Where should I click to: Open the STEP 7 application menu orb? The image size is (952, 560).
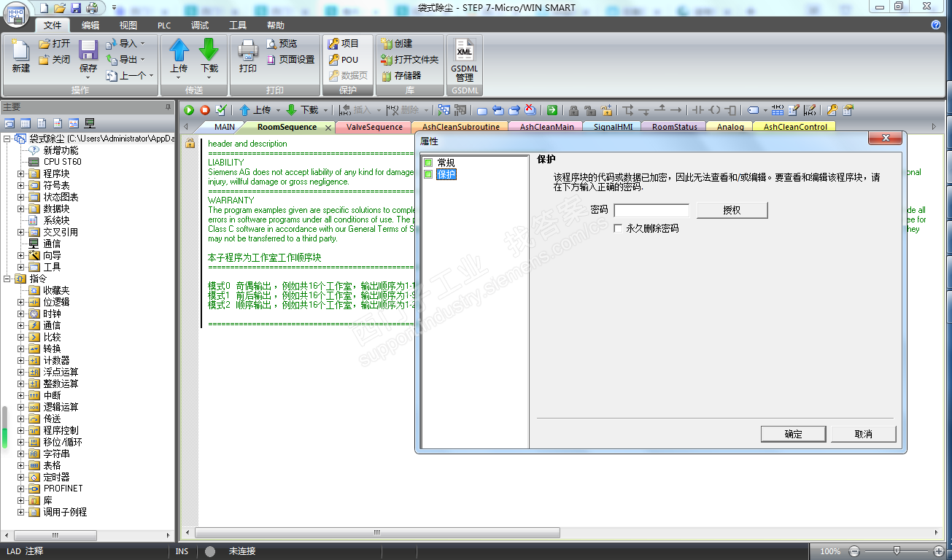pyautogui.click(x=17, y=16)
